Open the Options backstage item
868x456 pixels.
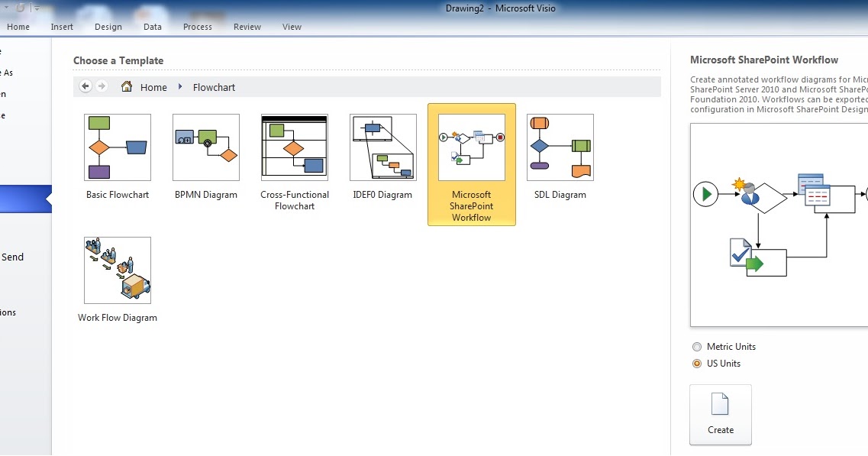click(x=8, y=312)
